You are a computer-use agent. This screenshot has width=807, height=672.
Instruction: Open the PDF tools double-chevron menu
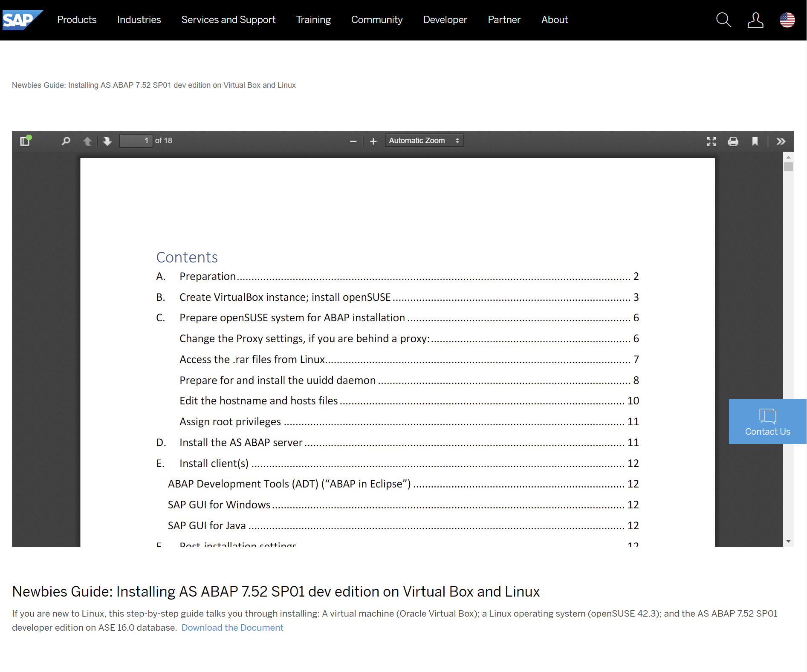point(781,141)
